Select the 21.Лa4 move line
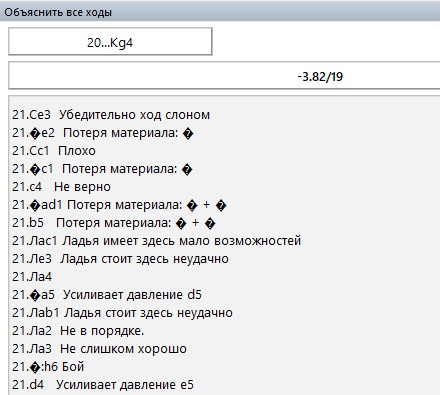The height and width of the screenshot is (395, 440). click(x=32, y=277)
